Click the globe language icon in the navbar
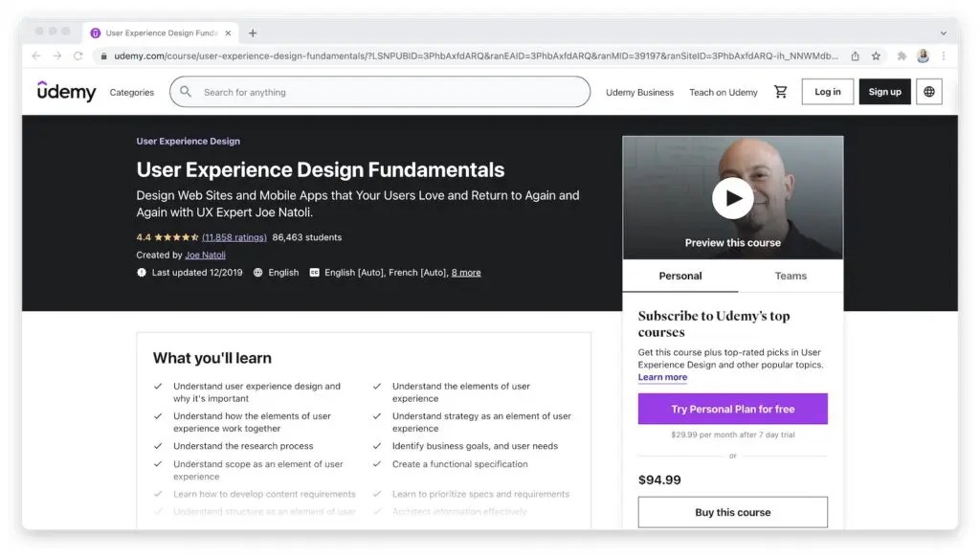The image size is (980, 557). pyautogui.click(x=928, y=91)
